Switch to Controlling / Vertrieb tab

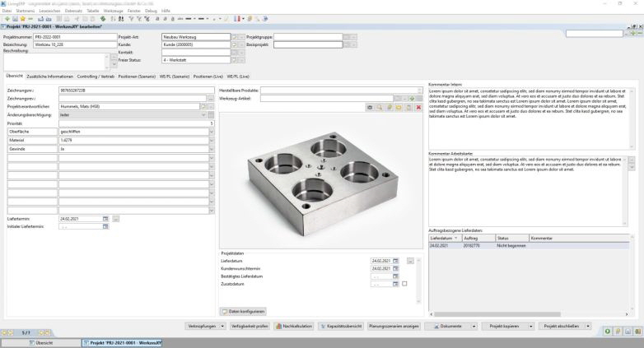(x=97, y=76)
